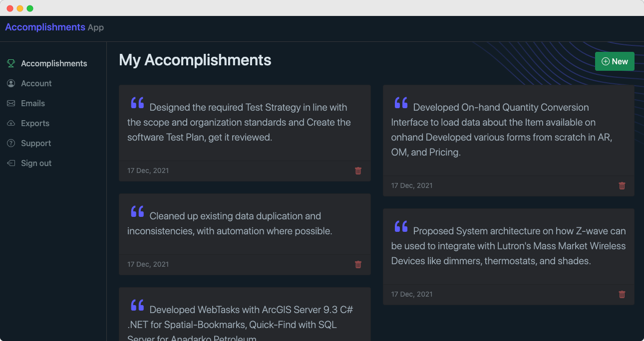644x341 pixels.
Task: Click the plus icon inside the New button
Action: (606, 61)
